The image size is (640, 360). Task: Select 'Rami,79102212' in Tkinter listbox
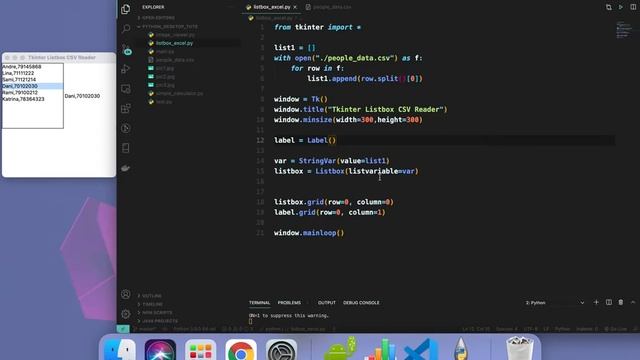point(33,93)
